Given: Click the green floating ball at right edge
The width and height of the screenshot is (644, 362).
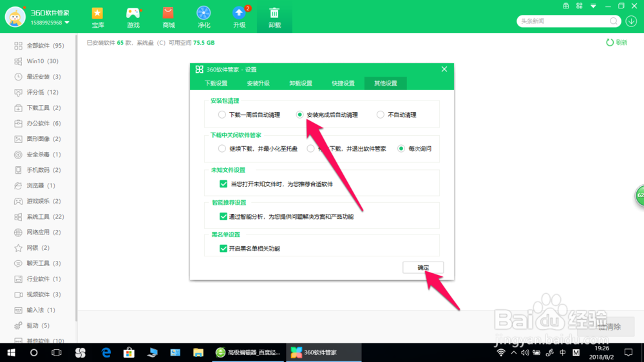Looking at the screenshot, I should point(640,196).
